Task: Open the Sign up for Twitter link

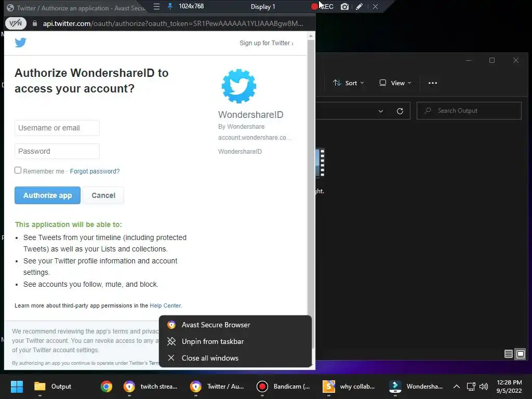Action: (267, 43)
